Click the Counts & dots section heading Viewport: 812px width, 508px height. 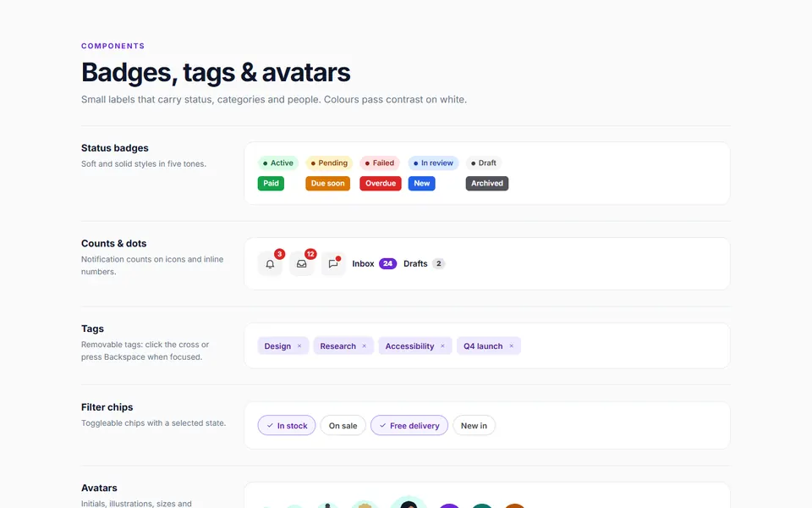(114, 244)
